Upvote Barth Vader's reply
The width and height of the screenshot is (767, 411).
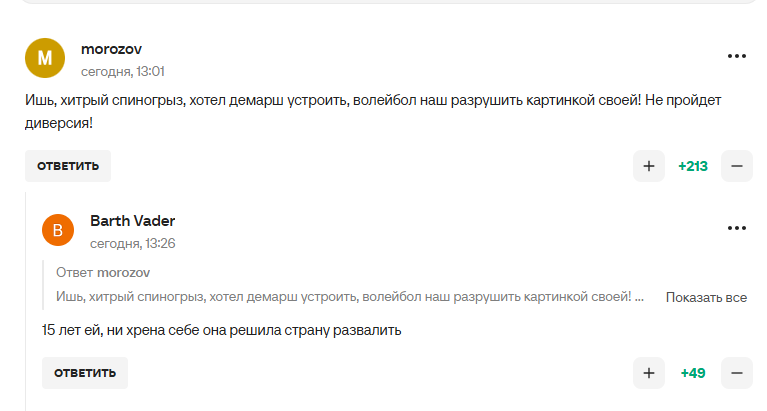pyautogui.click(x=648, y=373)
